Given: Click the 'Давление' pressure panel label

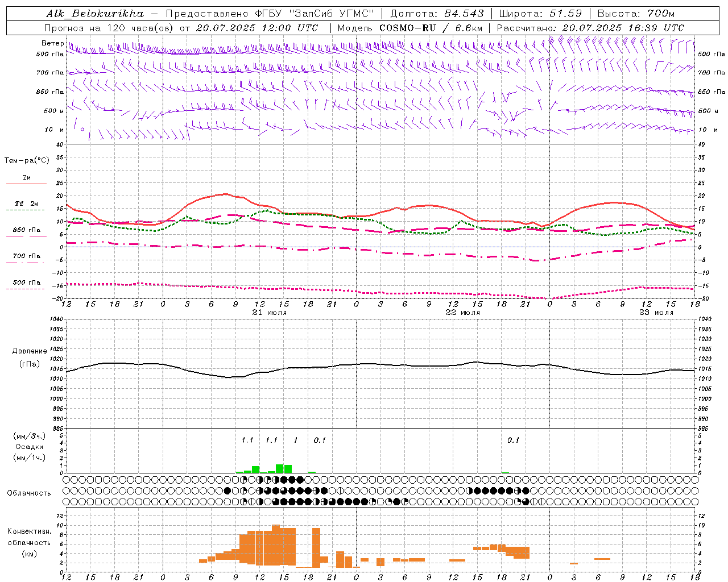Looking at the screenshot, I should coord(30,351).
